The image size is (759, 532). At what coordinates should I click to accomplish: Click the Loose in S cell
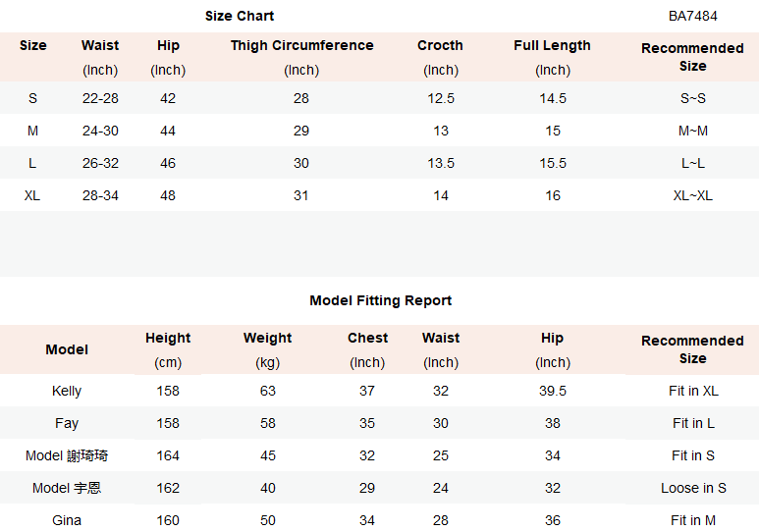[x=693, y=488]
